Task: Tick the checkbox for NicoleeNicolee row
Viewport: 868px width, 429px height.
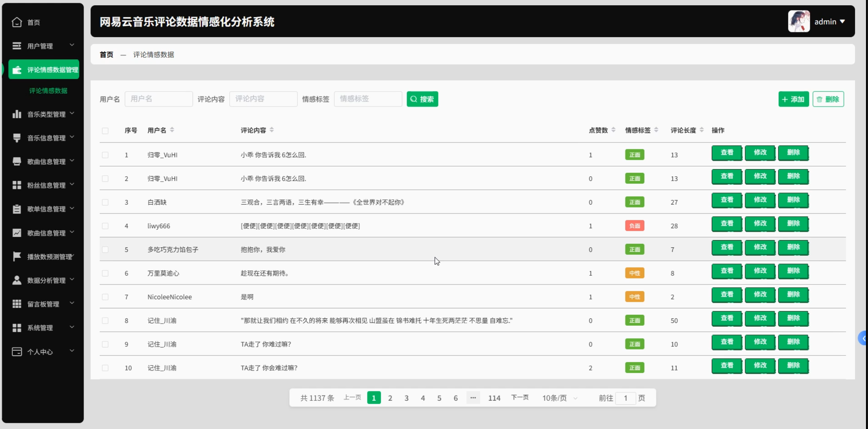Action: pyautogui.click(x=105, y=297)
